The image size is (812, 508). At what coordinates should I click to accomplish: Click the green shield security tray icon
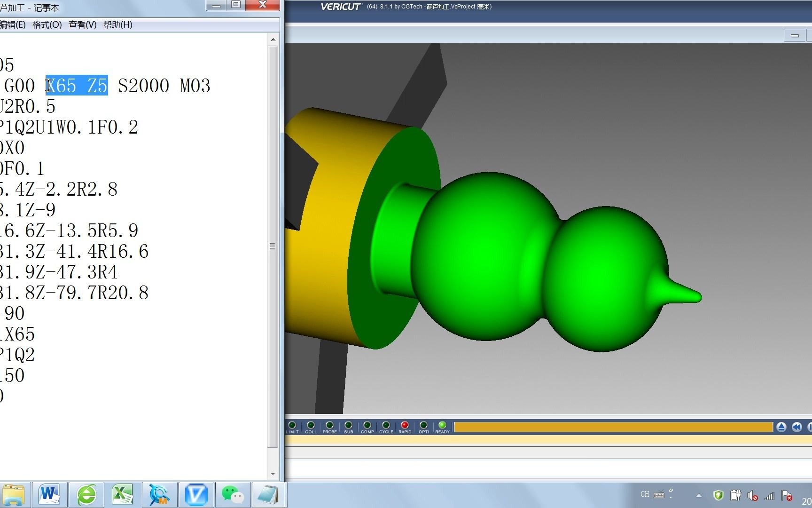click(718, 495)
